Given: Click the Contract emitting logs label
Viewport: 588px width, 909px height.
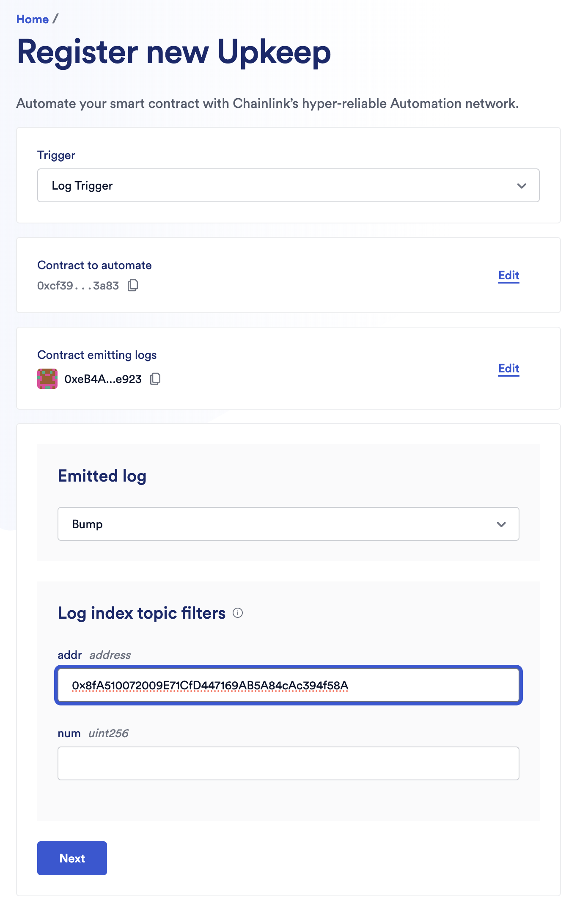Looking at the screenshot, I should [x=97, y=355].
